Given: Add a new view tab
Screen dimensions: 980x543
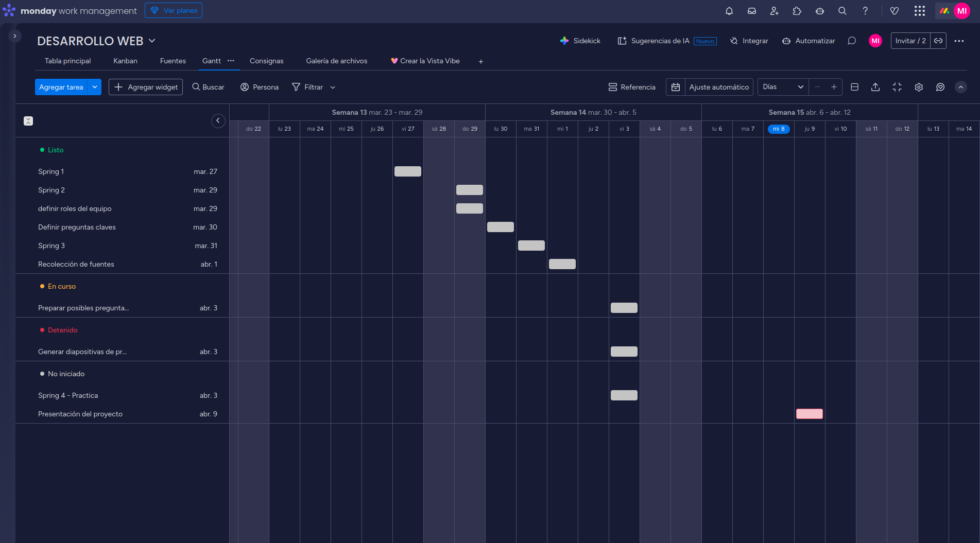Looking at the screenshot, I should (x=481, y=61).
